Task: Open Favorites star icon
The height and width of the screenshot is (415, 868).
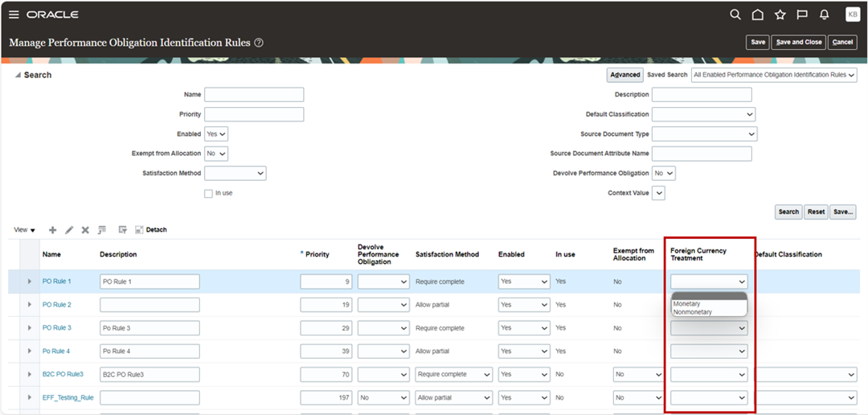Action: tap(780, 15)
